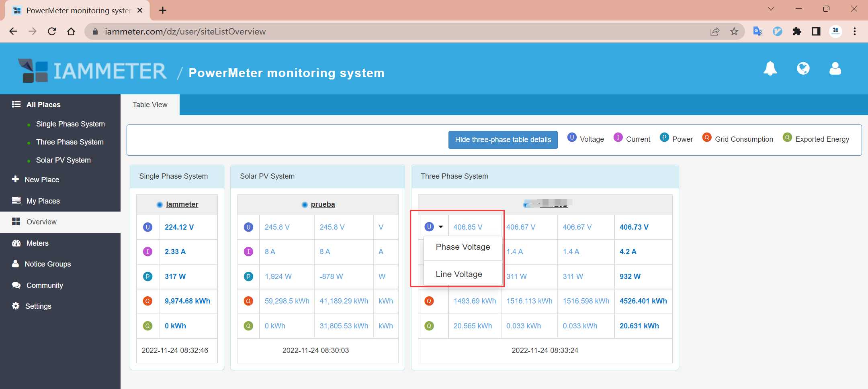Reload the page
868x389 pixels.
click(x=52, y=31)
